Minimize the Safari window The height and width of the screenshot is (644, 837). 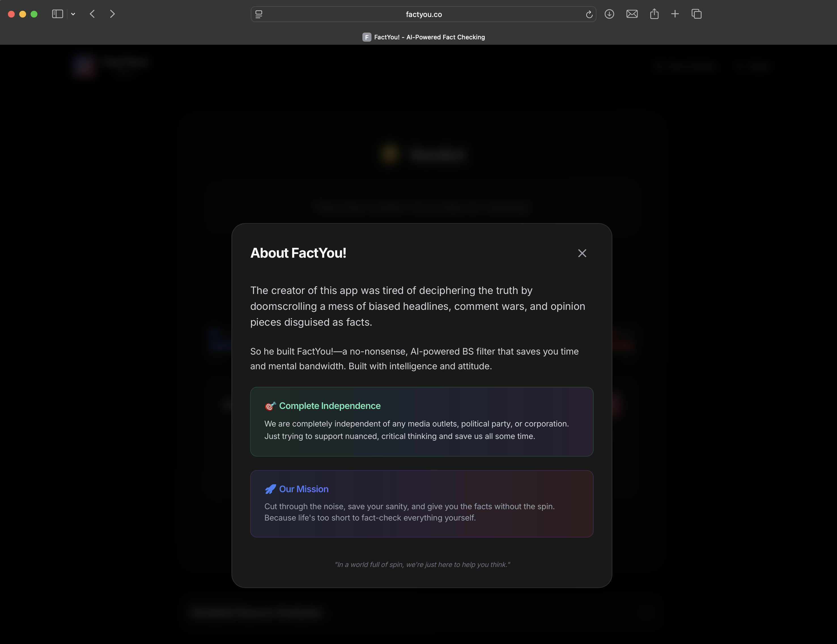23,14
